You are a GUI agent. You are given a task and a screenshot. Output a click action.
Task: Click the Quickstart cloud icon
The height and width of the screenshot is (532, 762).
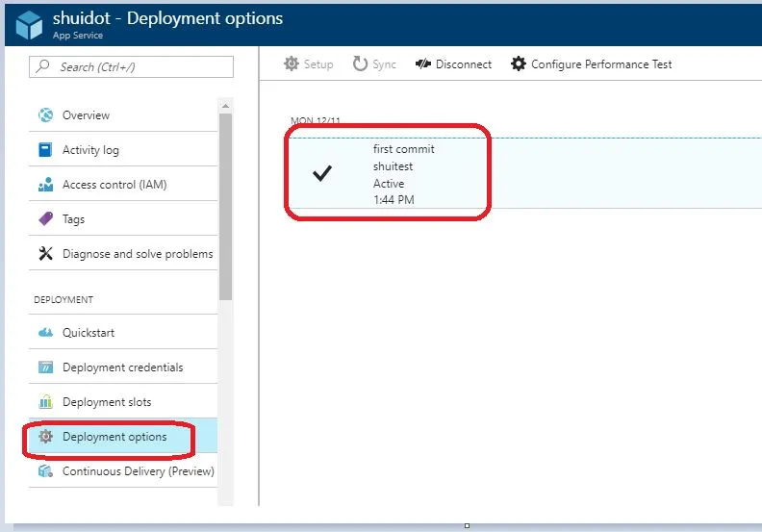(45, 332)
